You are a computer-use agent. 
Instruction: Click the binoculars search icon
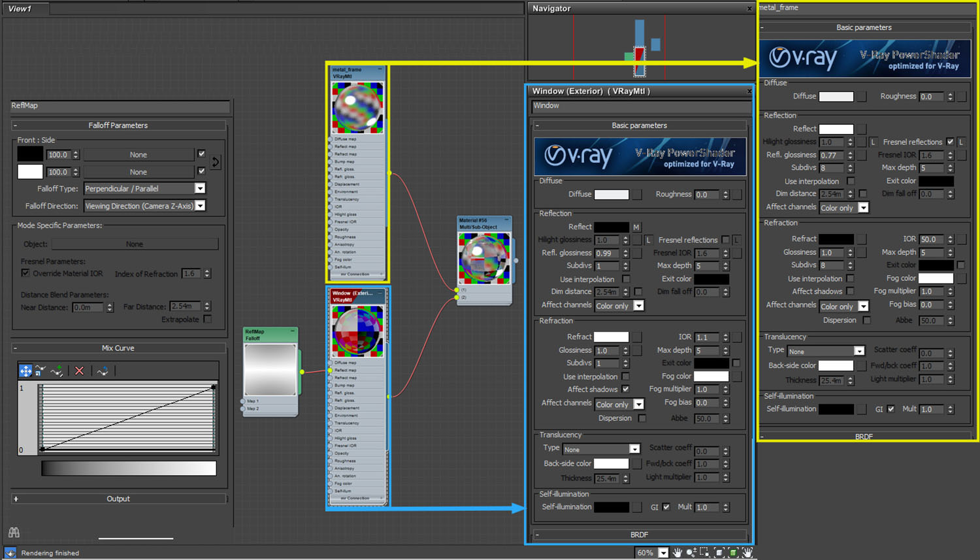point(14,533)
